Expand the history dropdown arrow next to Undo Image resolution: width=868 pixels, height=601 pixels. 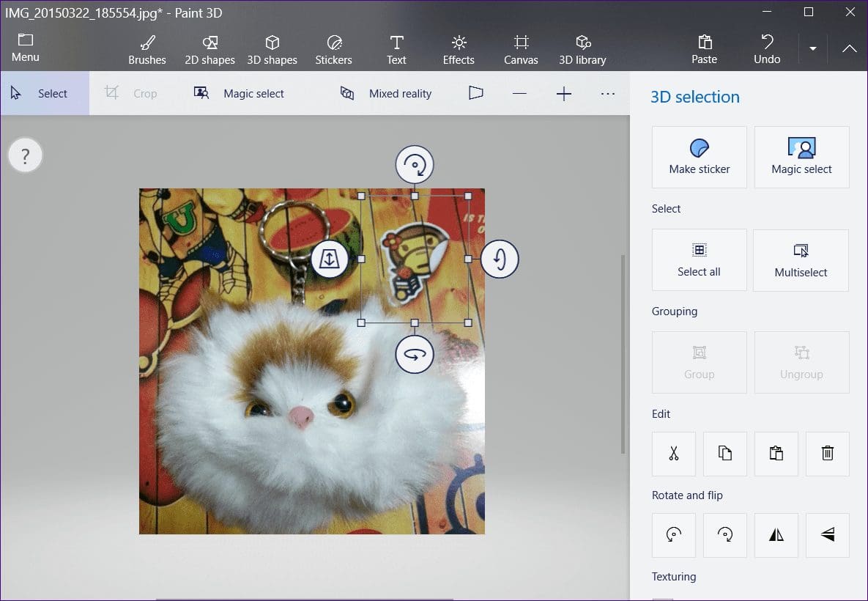tap(812, 49)
